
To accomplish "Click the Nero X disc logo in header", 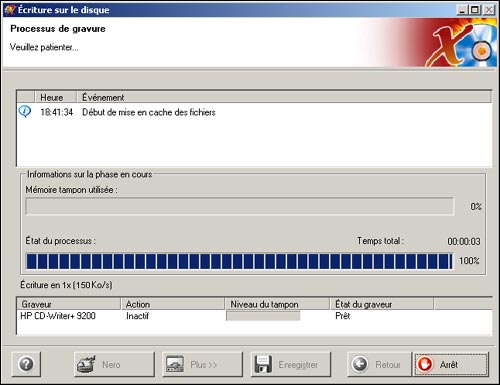I will coord(462,43).
